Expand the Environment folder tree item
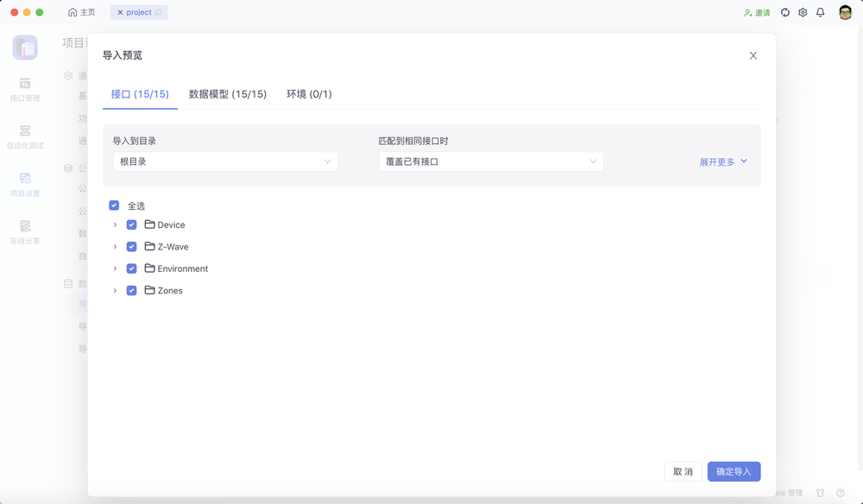Viewport: 863px width, 504px height. pos(115,268)
